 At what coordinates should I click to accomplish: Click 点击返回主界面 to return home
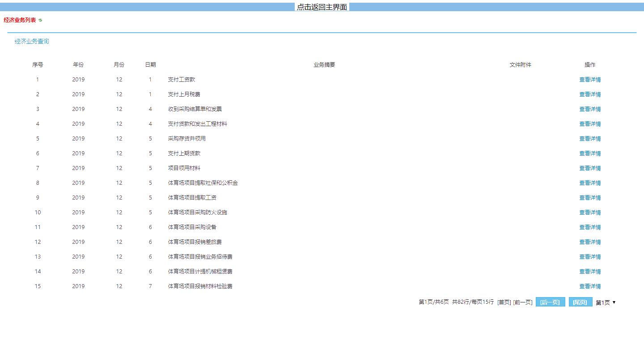(322, 7)
